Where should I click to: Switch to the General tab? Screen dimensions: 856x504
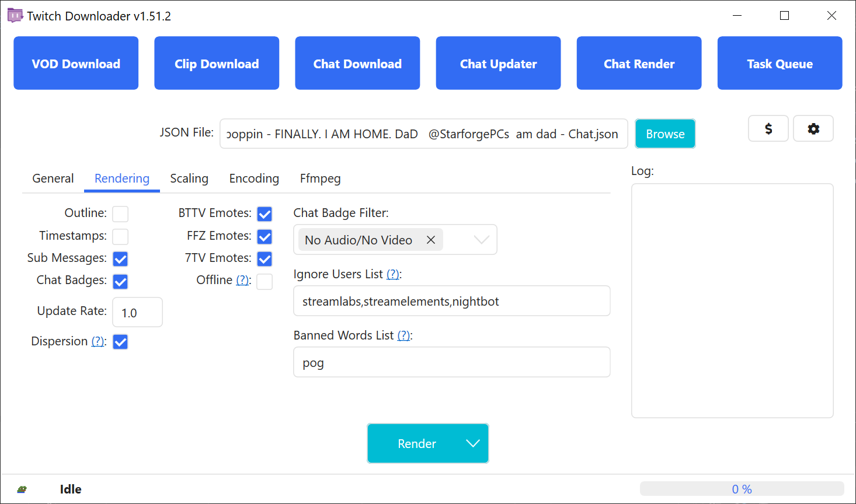tap(53, 178)
